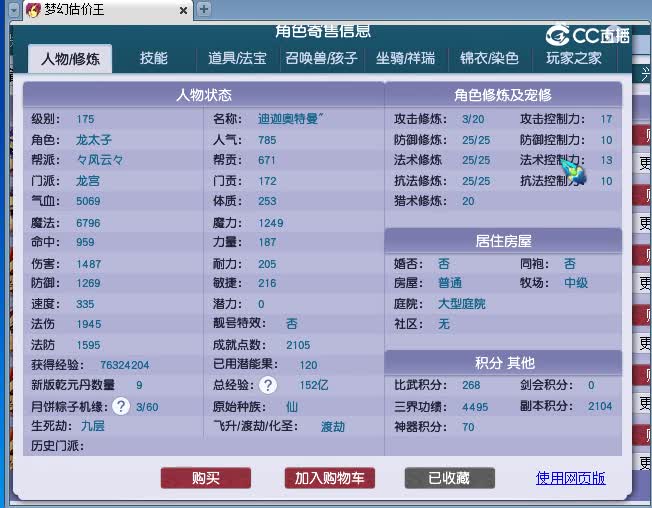Select the 人气 value 785
Screen dimensions: 652x508
(x=267, y=140)
